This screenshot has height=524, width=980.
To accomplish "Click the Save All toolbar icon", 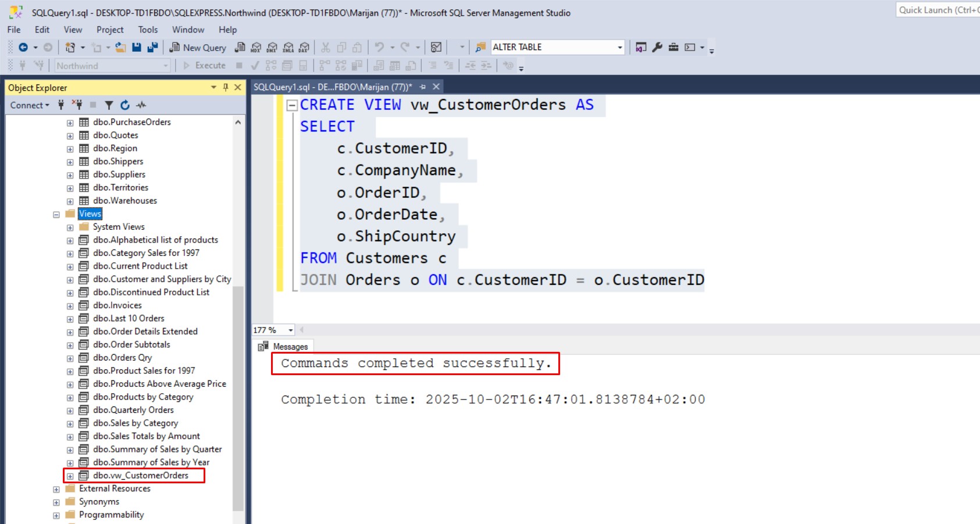I will pos(152,48).
